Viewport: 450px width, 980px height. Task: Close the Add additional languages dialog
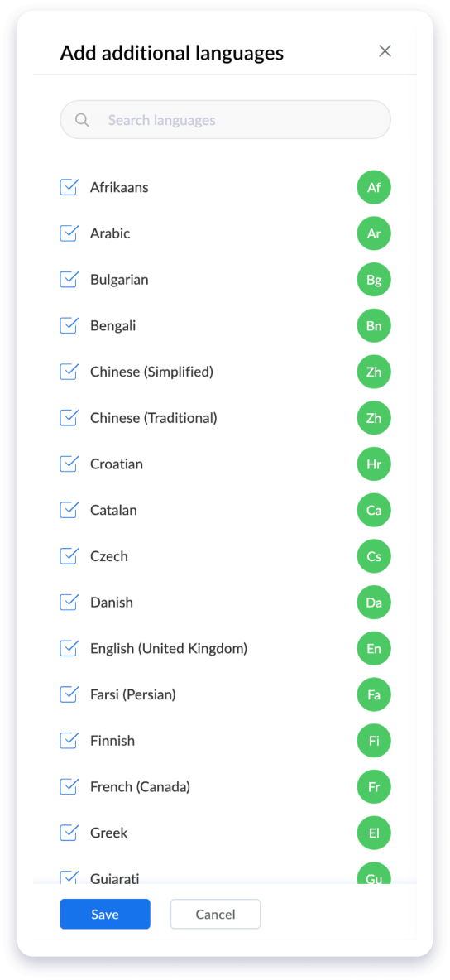click(385, 51)
